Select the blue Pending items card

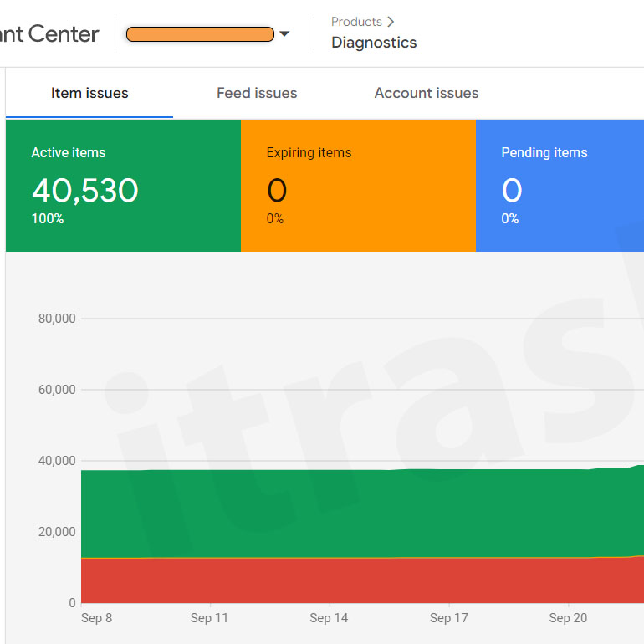pos(560,186)
